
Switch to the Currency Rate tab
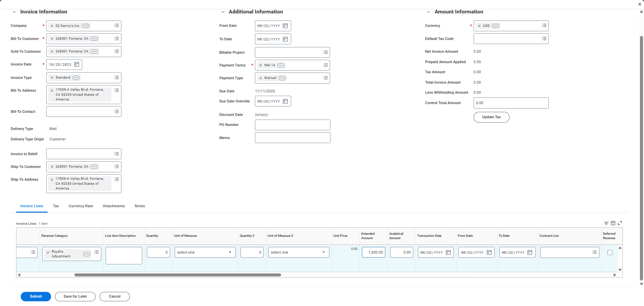[x=81, y=206]
